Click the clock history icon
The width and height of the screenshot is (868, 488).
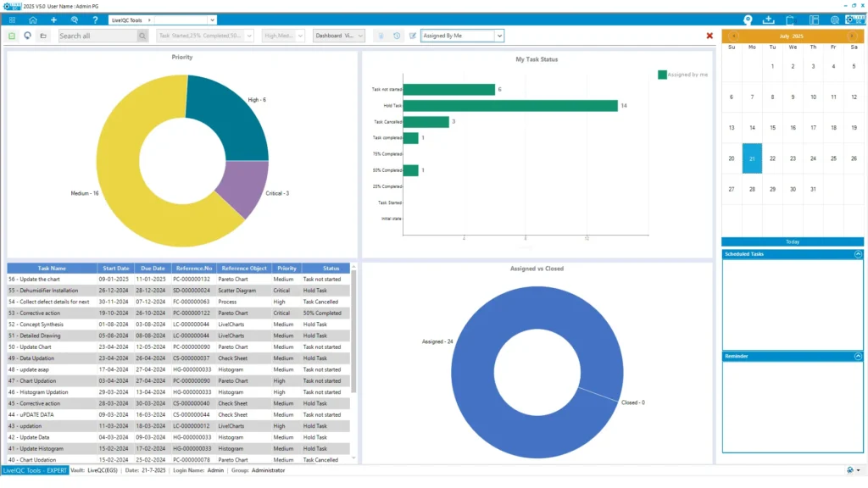[x=397, y=36]
